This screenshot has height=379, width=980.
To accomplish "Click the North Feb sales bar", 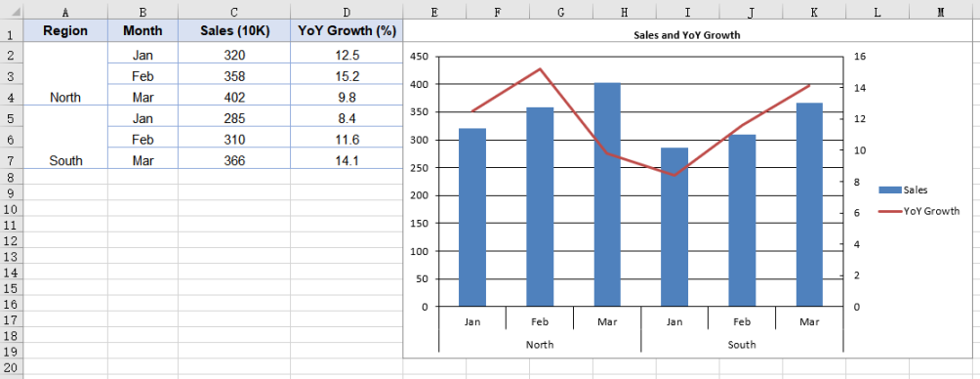I will click(540, 207).
